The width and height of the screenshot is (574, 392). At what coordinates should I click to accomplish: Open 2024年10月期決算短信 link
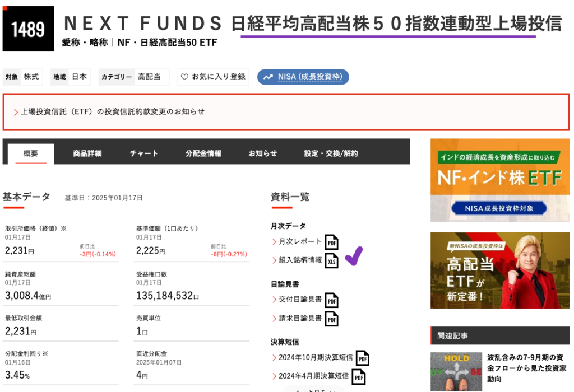[x=316, y=357]
